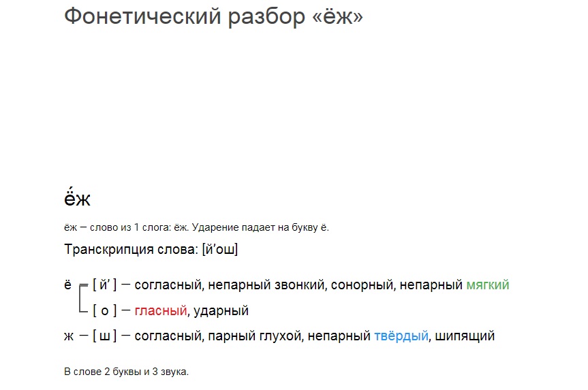
Task: Click the large stressed word ёж
Action: [x=77, y=197]
